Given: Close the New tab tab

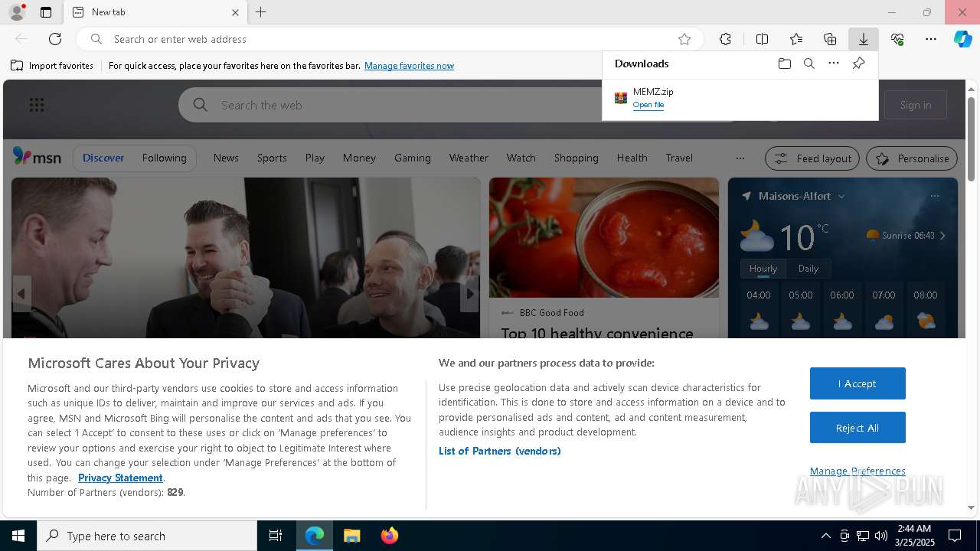Looking at the screenshot, I should [x=235, y=12].
